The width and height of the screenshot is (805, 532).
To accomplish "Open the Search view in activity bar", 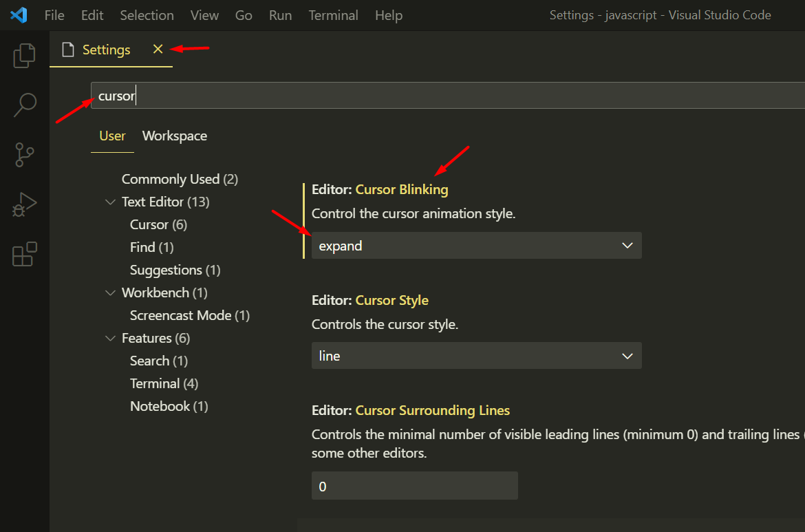I will tap(25, 105).
